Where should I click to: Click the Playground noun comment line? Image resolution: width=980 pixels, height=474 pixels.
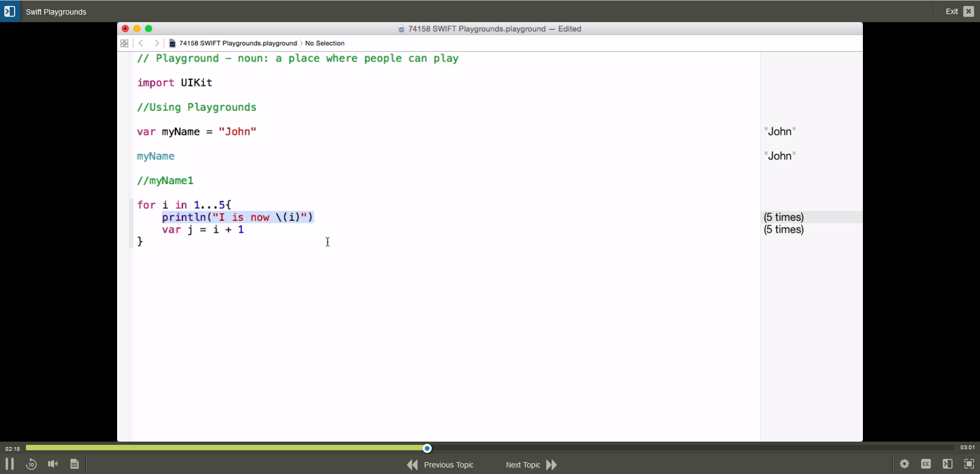(x=298, y=58)
